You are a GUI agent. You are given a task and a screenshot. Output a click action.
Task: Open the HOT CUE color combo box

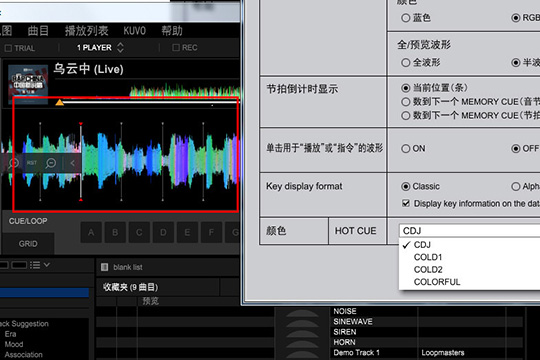[x=469, y=230]
